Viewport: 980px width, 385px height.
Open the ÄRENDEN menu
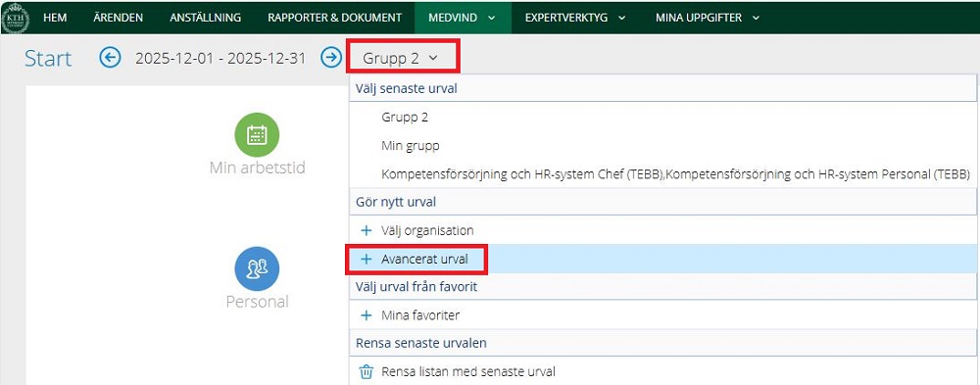pos(118,18)
